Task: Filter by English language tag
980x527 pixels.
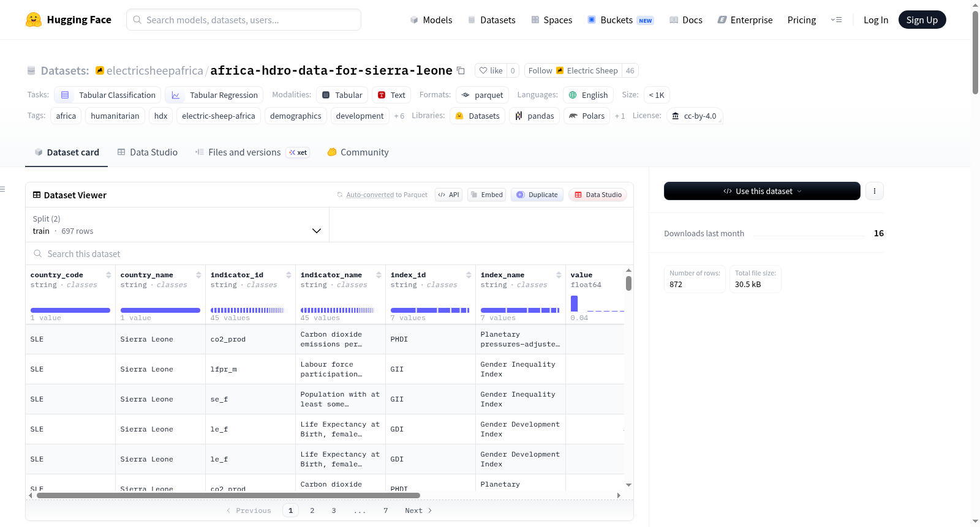Action: point(588,95)
